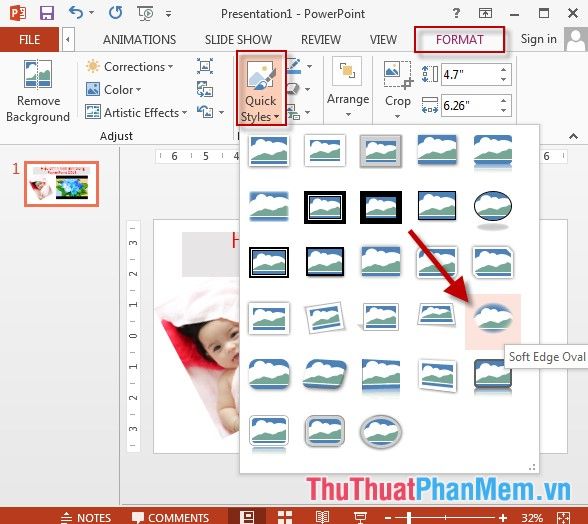Apply Snip Diagonal Corner, White style
The image size is (588, 524).
[x=493, y=262]
